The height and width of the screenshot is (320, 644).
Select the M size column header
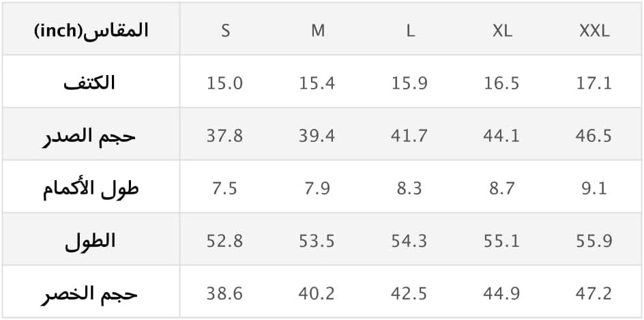pos(317,31)
